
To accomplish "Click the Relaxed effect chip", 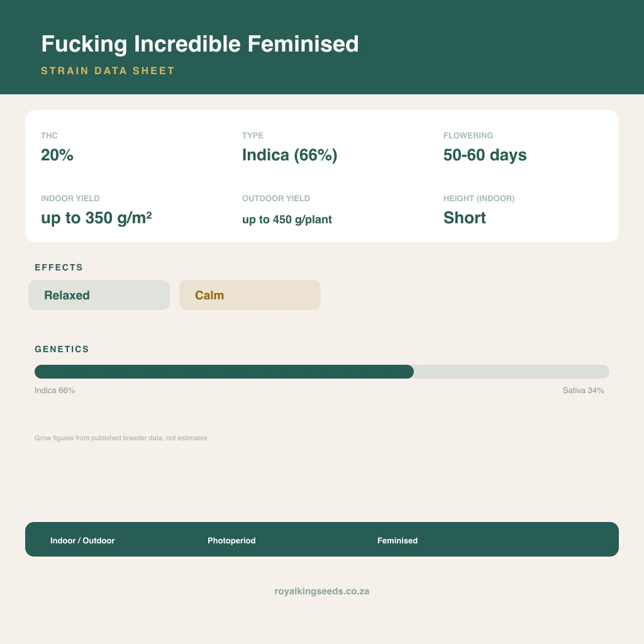I will (99, 295).
